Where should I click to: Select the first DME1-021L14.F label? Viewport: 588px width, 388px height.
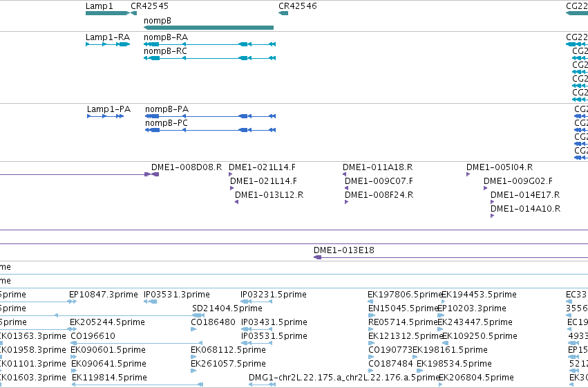tap(262, 167)
